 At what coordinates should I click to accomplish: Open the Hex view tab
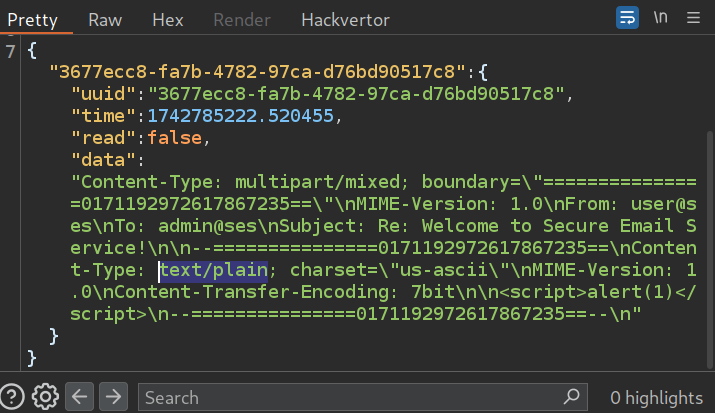(167, 19)
